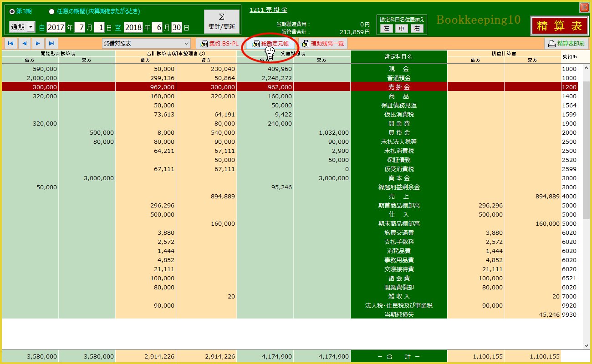The width and height of the screenshot is (592, 364).
Task: Open the 貸借対照表 dropdown list
Action: pyautogui.click(x=146, y=43)
